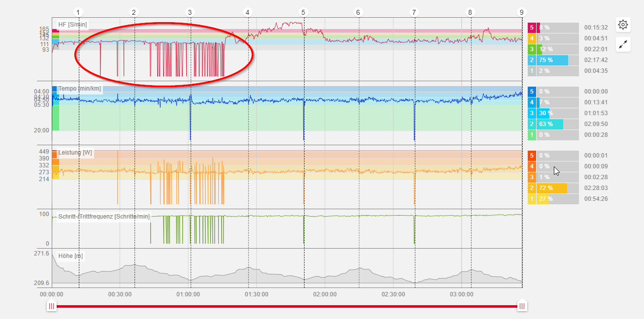
Task: Click the right timeline range handle
Action: pos(522,306)
